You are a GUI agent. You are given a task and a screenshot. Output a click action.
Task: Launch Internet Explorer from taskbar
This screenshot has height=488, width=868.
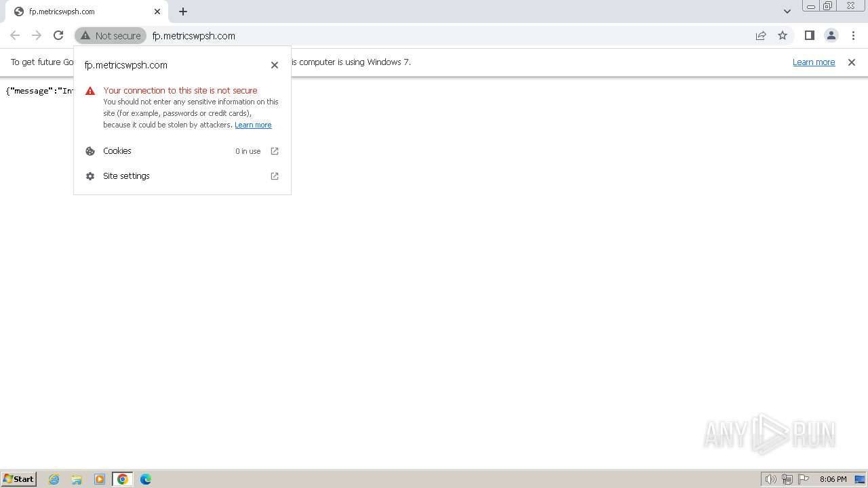[54, 479]
